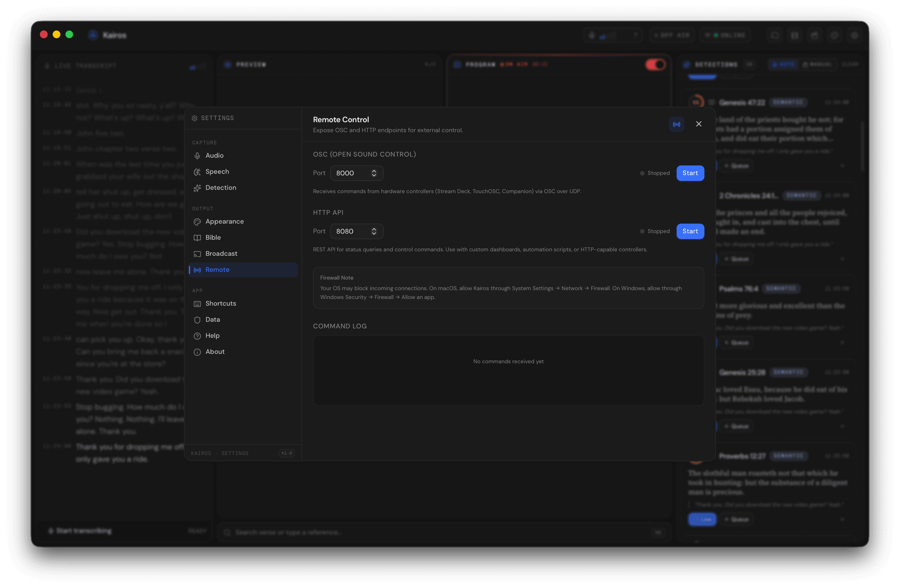The height and width of the screenshot is (588, 900).
Task: Click the KAIROS · SETTINGS footer label
Action: point(220,453)
